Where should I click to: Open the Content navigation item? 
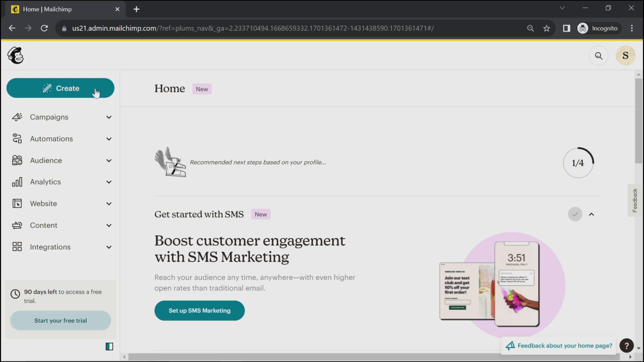coord(44,225)
